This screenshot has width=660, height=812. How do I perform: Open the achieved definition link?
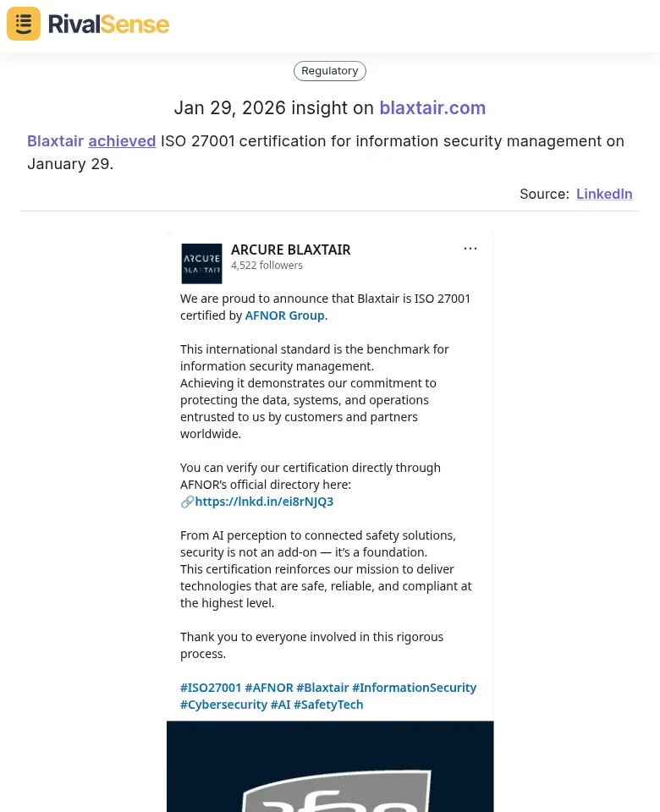(x=122, y=140)
